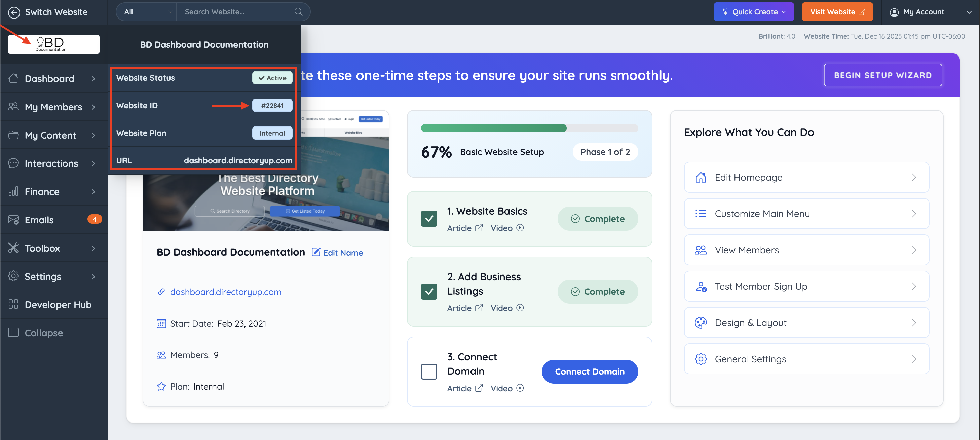Click the setup progress bar

tap(529, 128)
